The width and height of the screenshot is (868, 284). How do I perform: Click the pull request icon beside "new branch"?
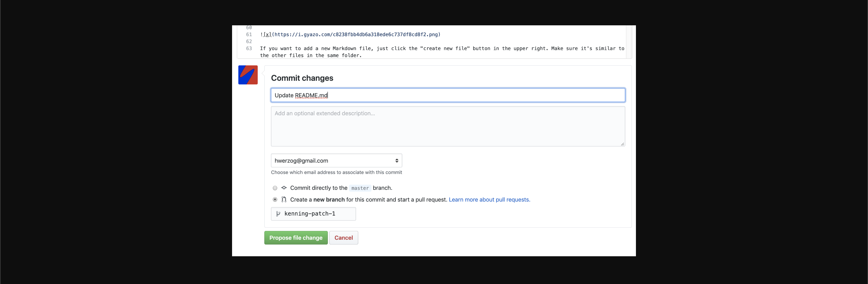click(284, 200)
